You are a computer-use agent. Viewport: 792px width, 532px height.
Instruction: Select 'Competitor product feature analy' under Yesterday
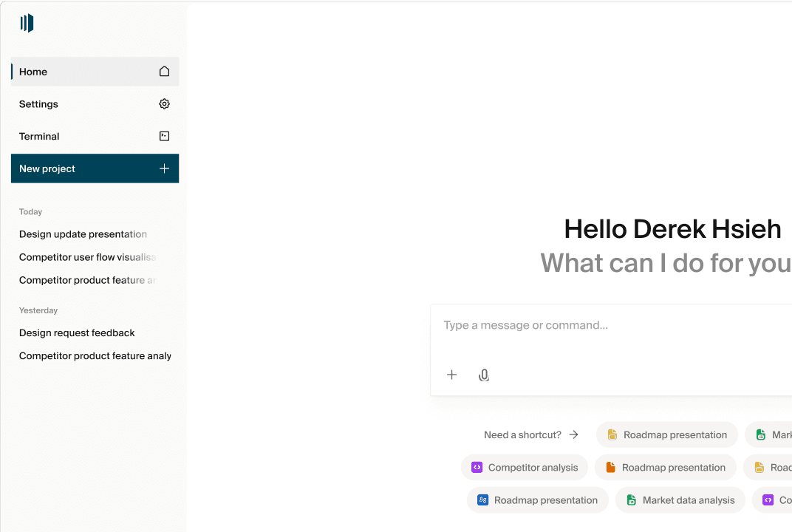click(95, 355)
